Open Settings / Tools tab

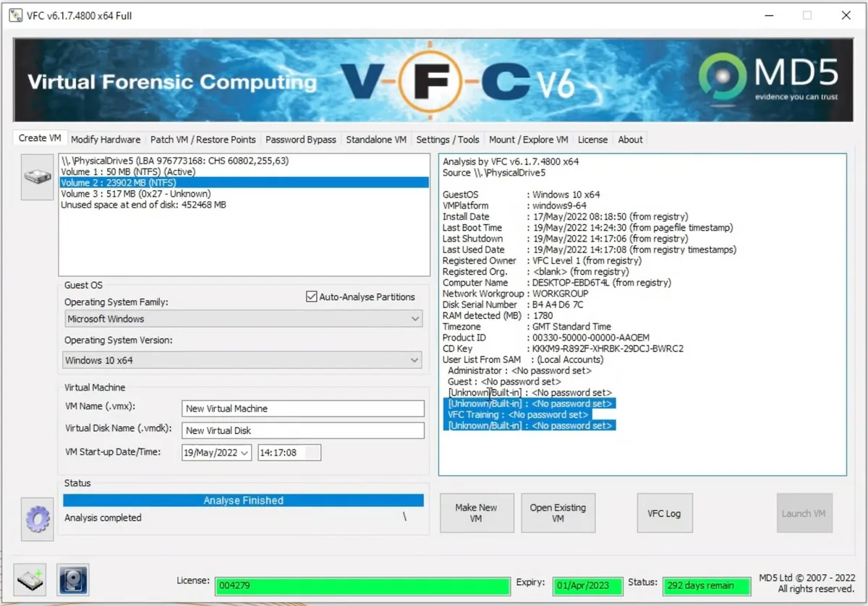448,140
